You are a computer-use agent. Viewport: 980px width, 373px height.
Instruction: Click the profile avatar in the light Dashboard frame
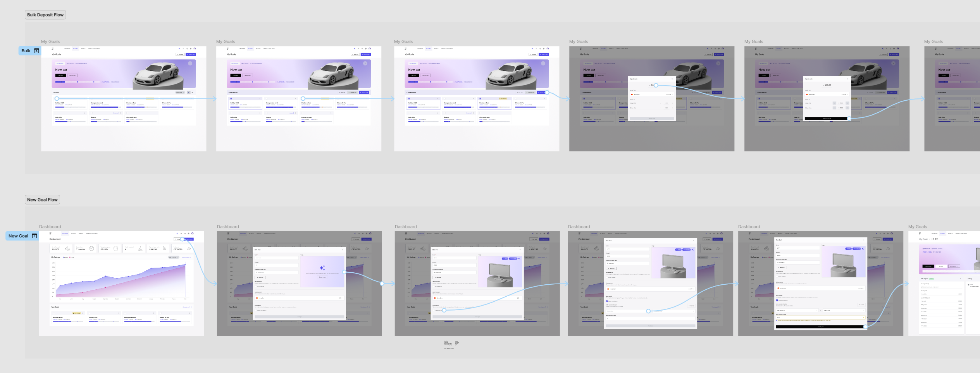coord(192,234)
